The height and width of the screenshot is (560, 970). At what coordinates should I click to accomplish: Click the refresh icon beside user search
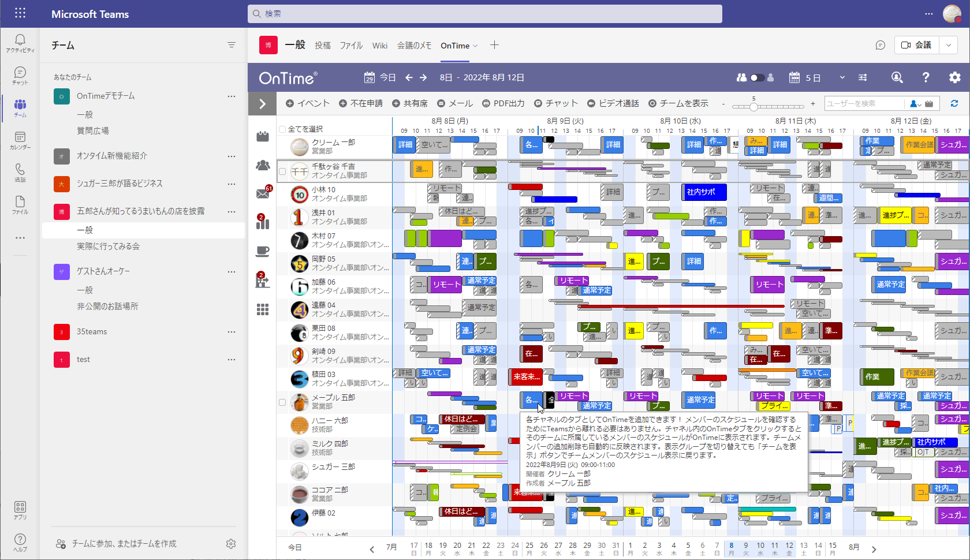pyautogui.click(x=955, y=103)
